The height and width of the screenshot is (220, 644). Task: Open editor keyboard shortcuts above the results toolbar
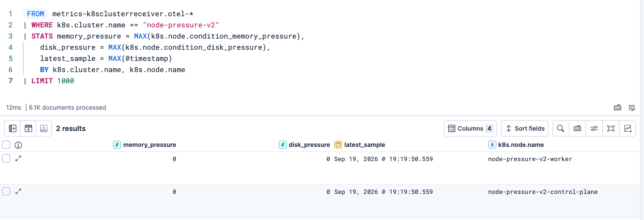point(618,108)
